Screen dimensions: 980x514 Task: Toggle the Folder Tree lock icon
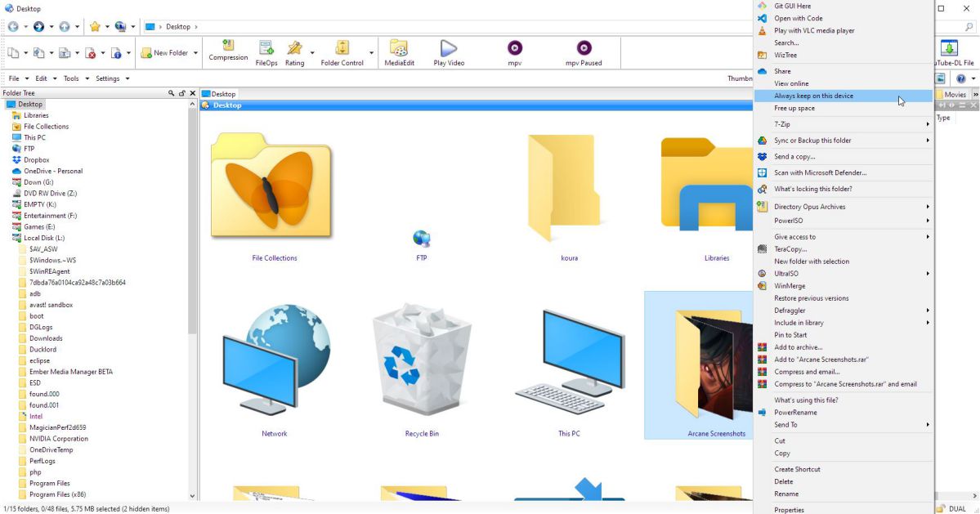tap(181, 94)
